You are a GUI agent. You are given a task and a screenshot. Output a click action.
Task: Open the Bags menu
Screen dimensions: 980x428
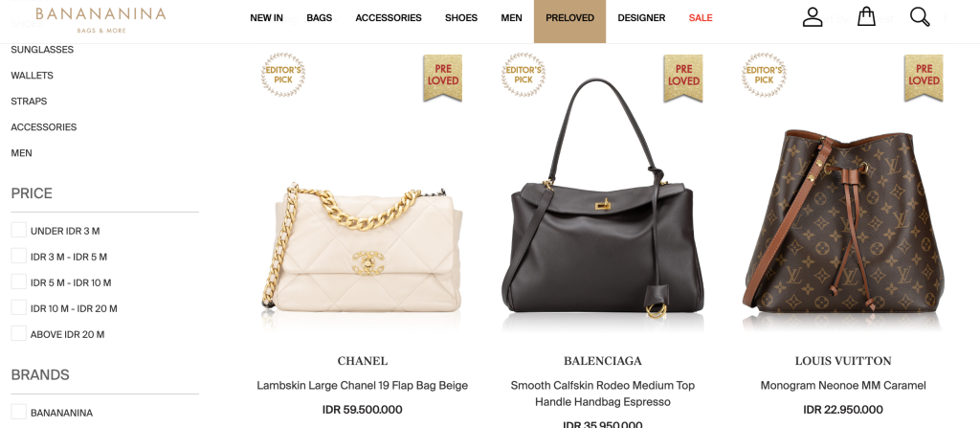[x=319, y=18]
